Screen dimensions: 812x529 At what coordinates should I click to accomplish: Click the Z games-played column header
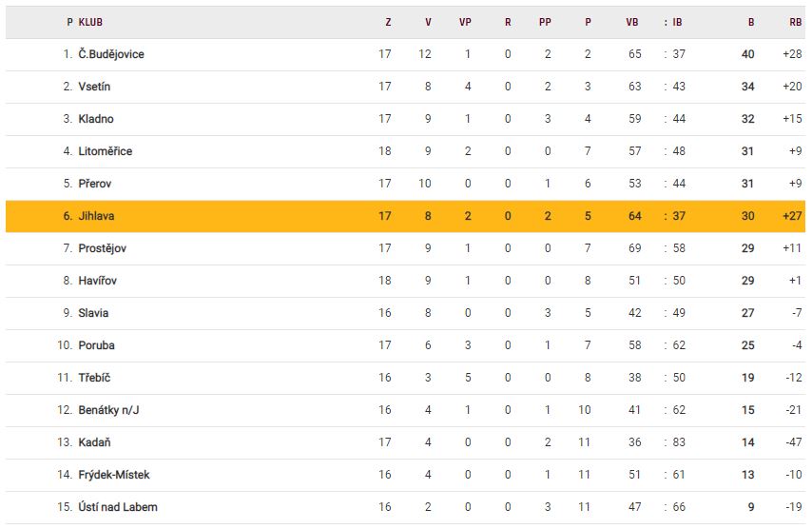[387, 22]
